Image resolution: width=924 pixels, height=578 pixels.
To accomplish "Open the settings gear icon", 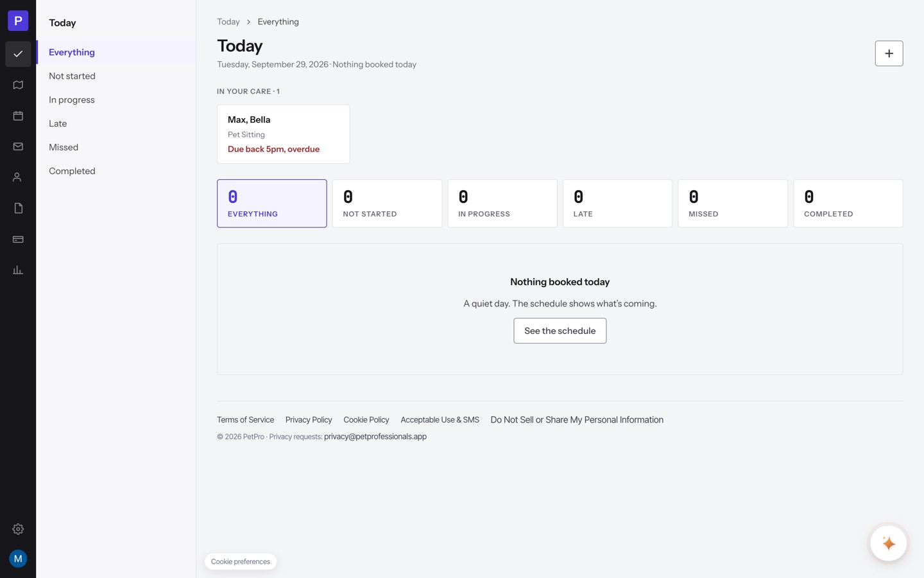I will tap(18, 529).
